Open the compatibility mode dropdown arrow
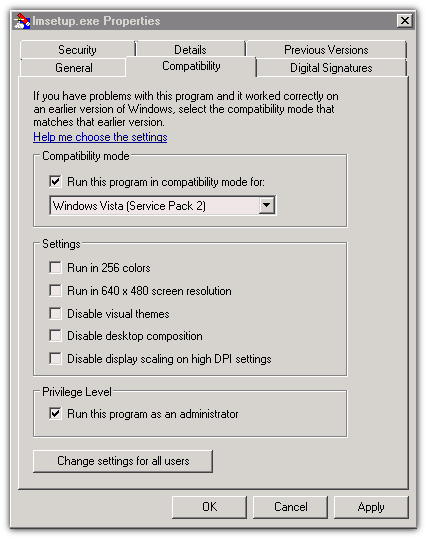Viewport: 427px width, 539px height. coord(266,206)
